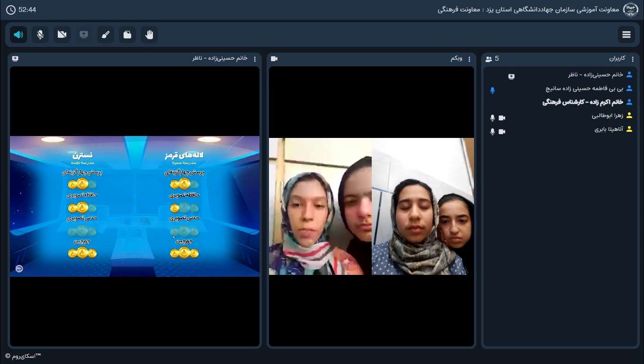The image size is (644, 364).
Task: Select user خانم اکرم زاده - کارشناس فرهنگی
Action: coord(582,102)
